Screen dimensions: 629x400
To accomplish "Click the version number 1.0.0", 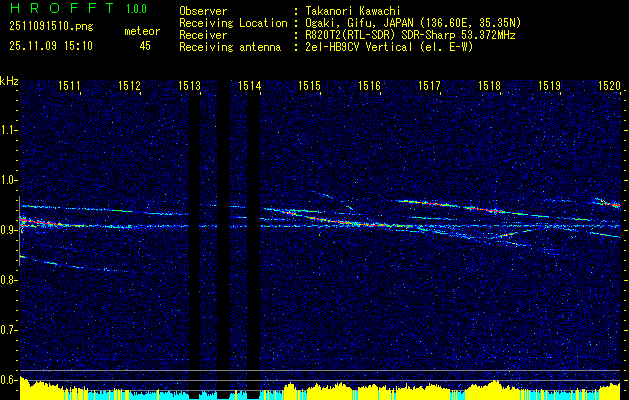I will (x=136, y=8).
